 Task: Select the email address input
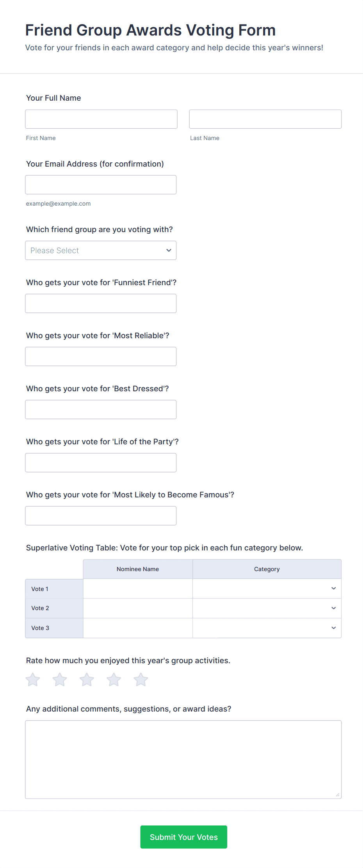pos(101,185)
